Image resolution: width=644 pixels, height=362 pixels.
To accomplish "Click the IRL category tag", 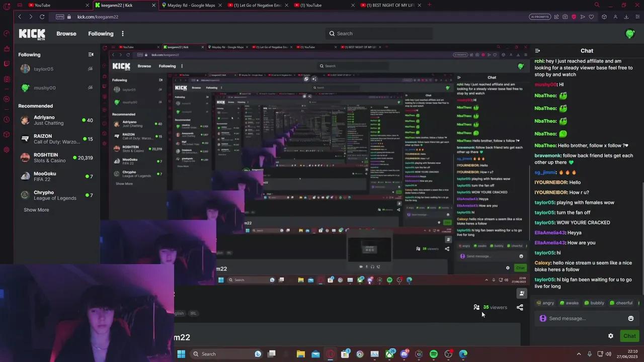I will (193, 313).
